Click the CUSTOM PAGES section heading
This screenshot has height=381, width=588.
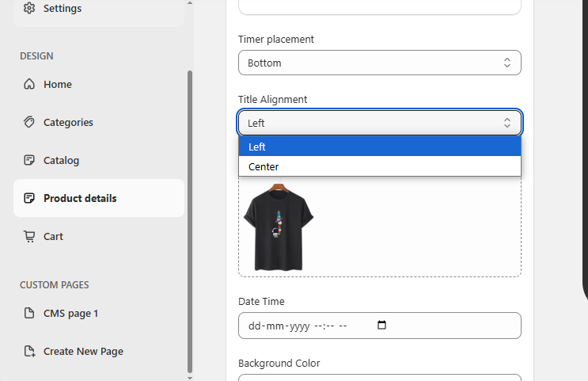click(x=55, y=285)
